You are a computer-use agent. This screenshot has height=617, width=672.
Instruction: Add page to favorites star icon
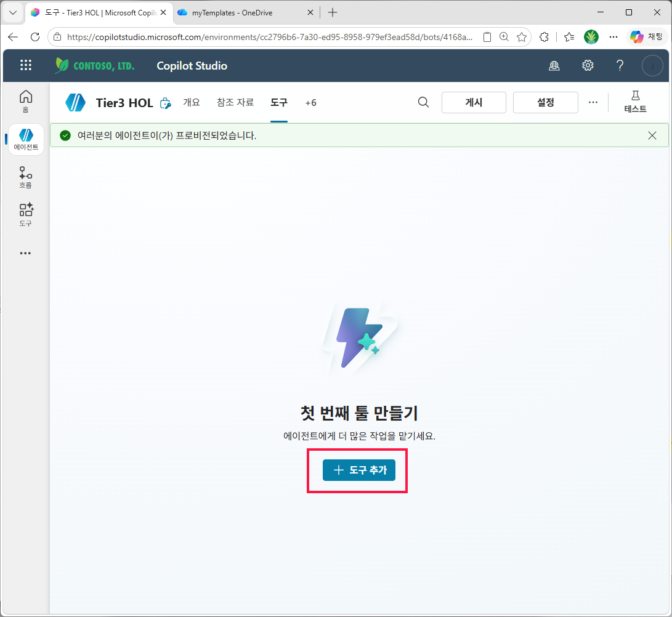[x=522, y=37]
